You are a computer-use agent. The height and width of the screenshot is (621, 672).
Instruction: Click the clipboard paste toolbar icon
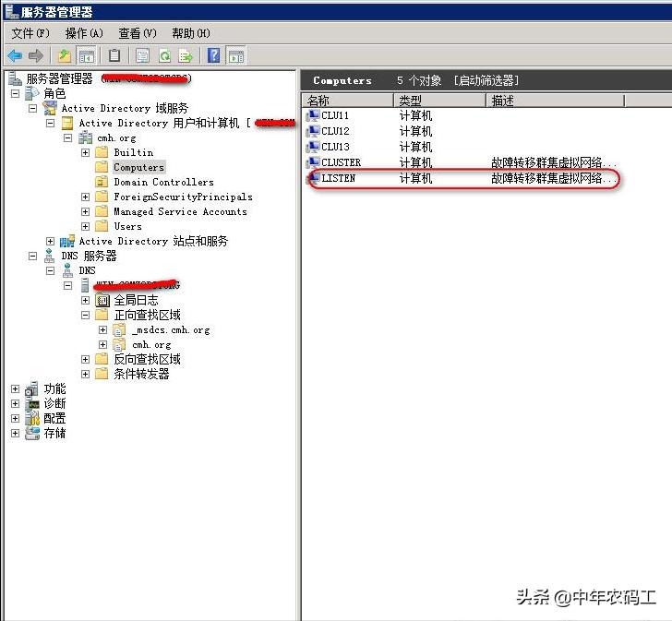(114, 55)
